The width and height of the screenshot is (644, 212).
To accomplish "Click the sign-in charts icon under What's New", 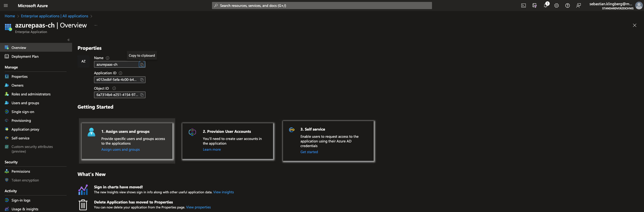I will (83, 190).
